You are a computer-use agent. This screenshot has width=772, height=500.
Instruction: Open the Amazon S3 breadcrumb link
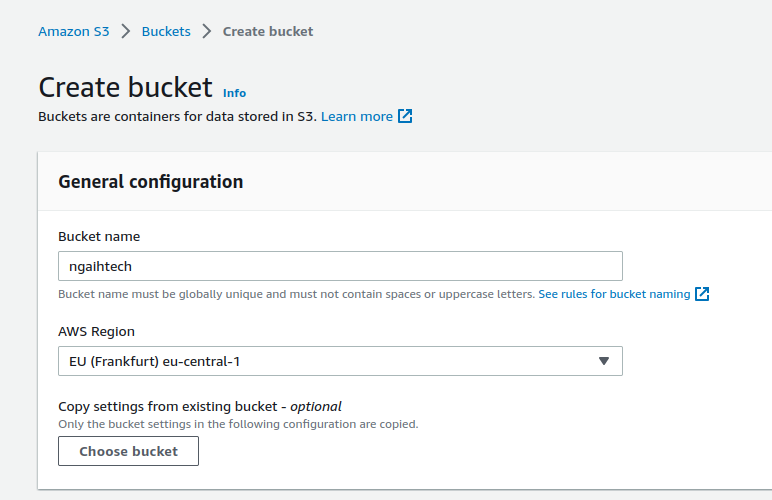pos(74,31)
